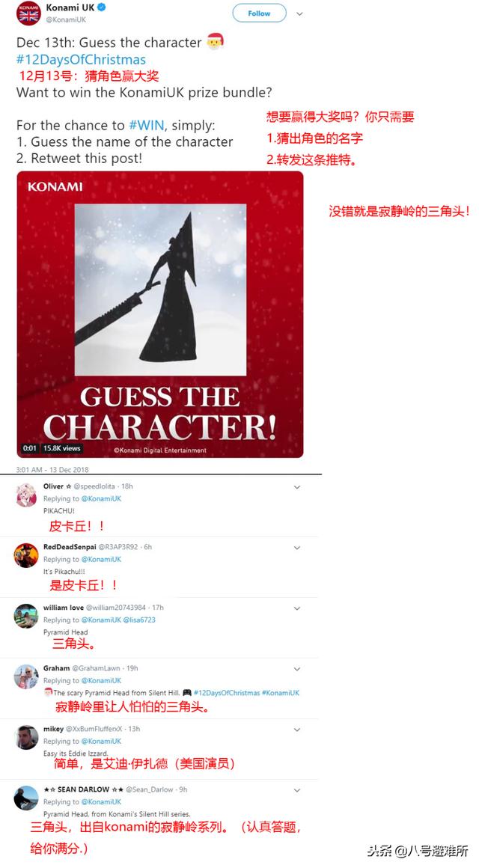The width and height of the screenshot is (479, 868).
Task: Expand options chevron on mikey's reply
Action: click(x=297, y=730)
